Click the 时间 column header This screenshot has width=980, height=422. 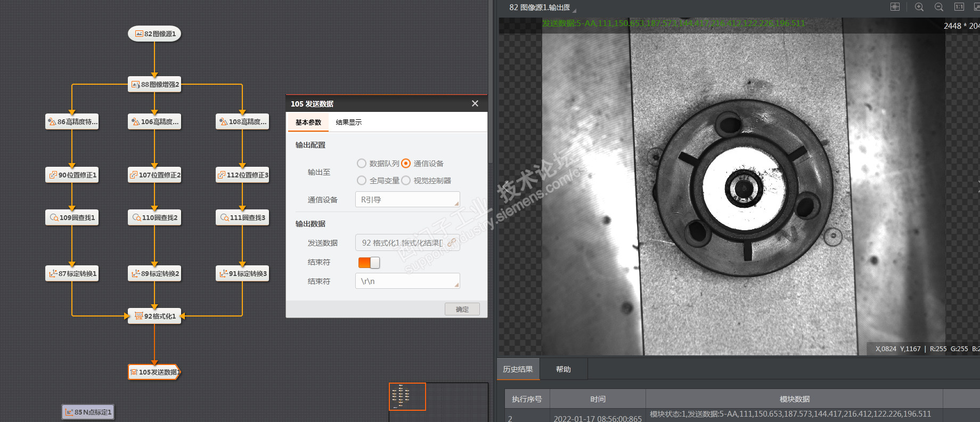pyautogui.click(x=598, y=399)
